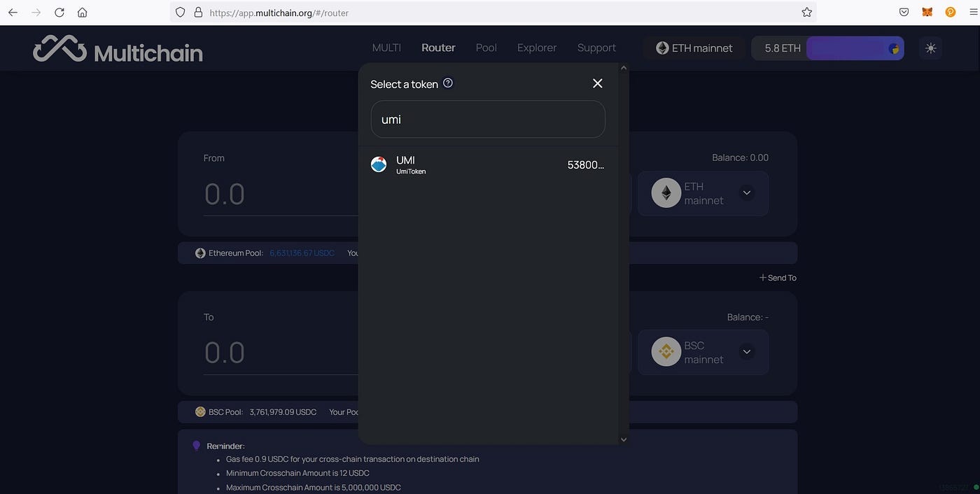Viewport: 980px width, 494px height.
Task: Open Firefox hamburger menu
Action: pos(973,13)
